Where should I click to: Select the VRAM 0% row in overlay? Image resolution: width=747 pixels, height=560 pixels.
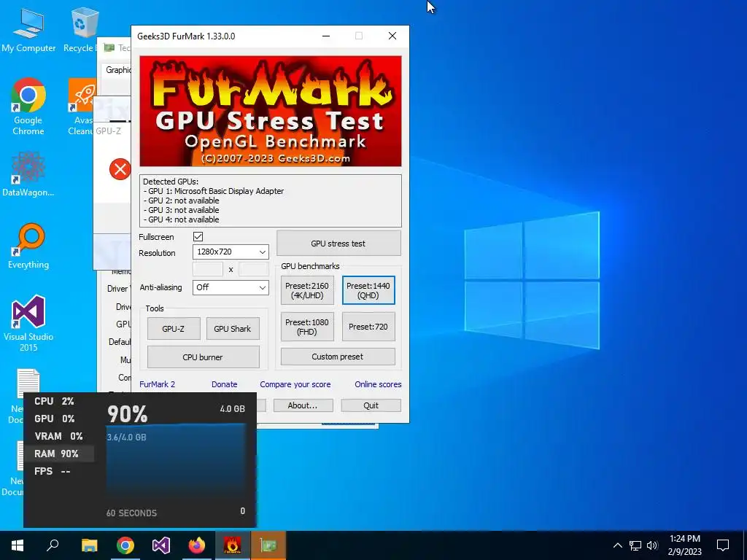(x=59, y=436)
